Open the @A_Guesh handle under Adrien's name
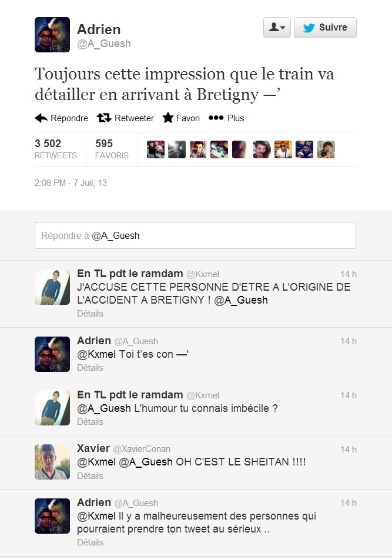The height and width of the screenshot is (559, 392). click(x=104, y=44)
